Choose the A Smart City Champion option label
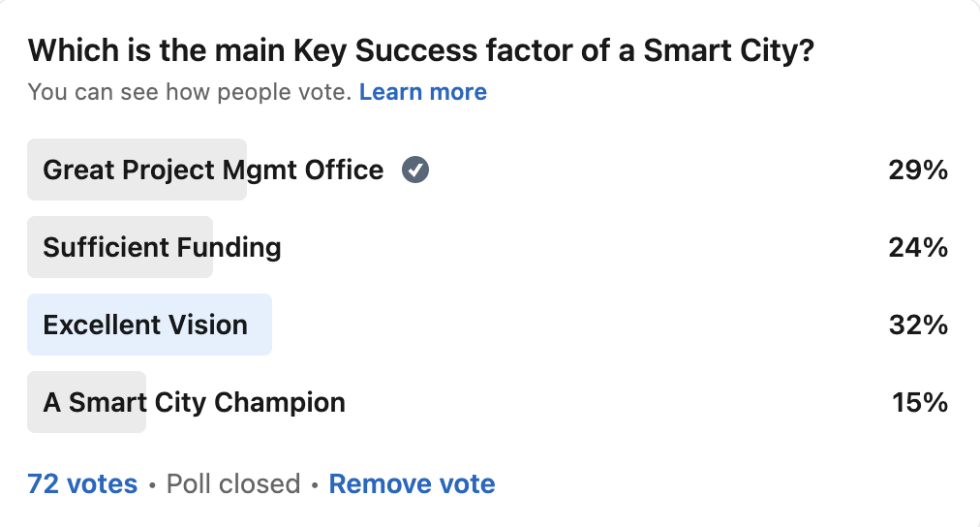Image resolution: width=980 pixels, height=527 pixels. [x=194, y=402]
